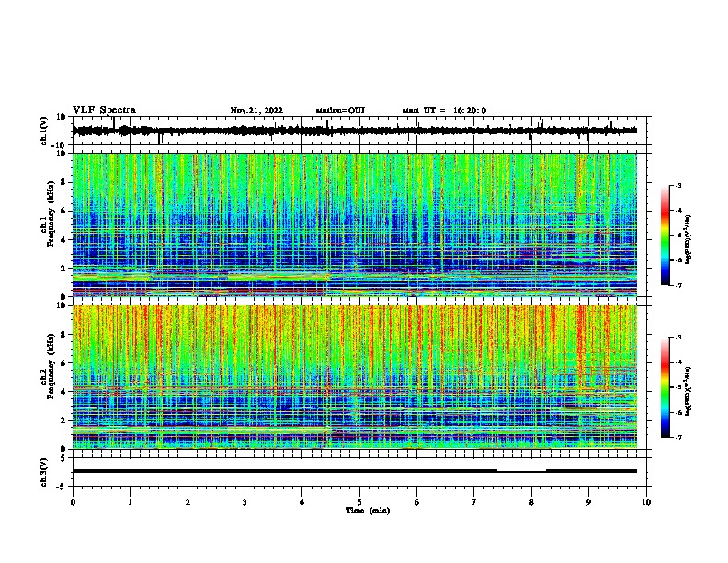Click the "start UT = 16:20:0" header text

(444, 110)
